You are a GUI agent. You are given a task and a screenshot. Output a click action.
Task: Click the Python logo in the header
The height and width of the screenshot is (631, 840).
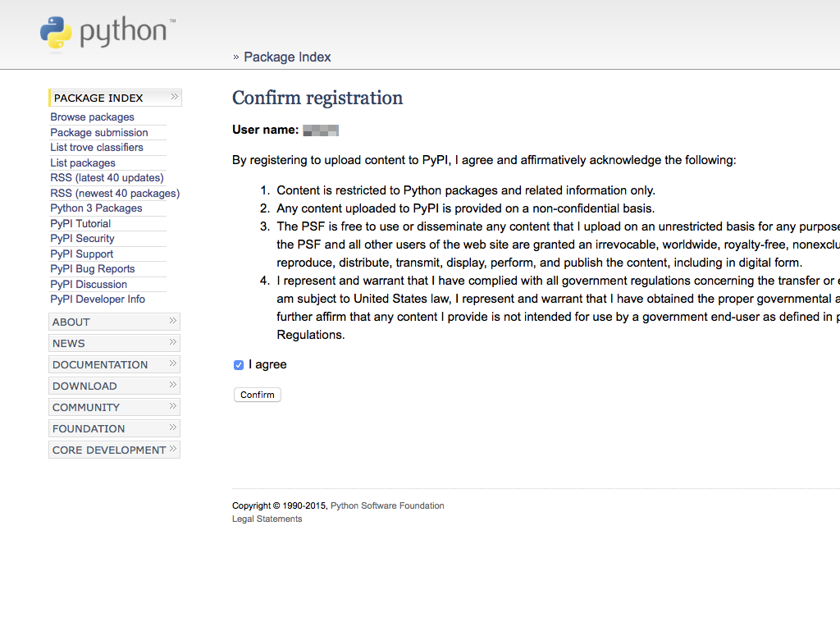click(107, 34)
